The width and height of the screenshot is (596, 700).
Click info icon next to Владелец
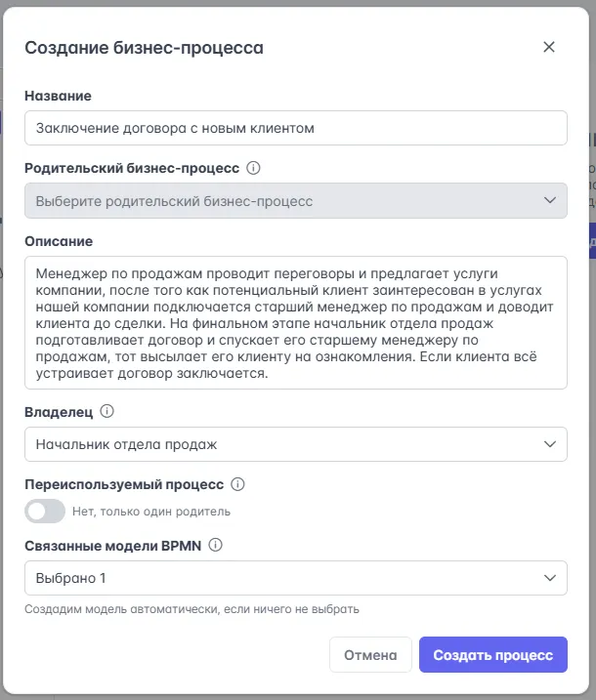pyautogui.click(x=107, y=412)
